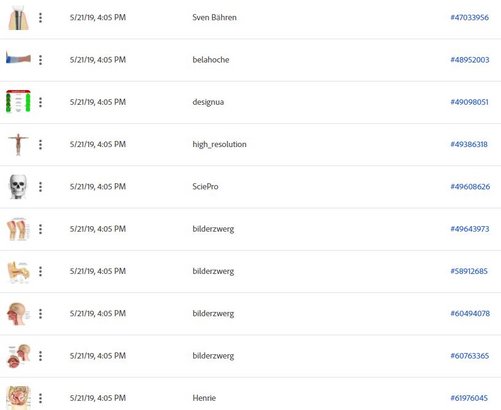Open asset link #49098051
Image resolution: width=501 pixels, height=410 pixels.
pos(469,102)
